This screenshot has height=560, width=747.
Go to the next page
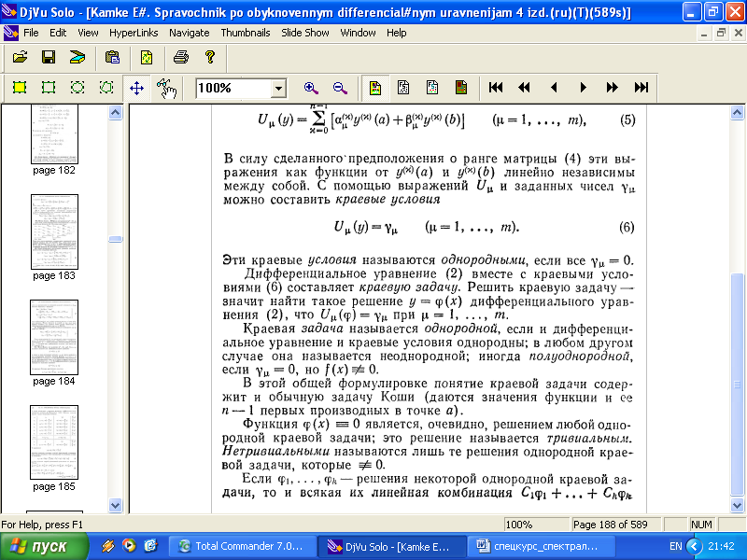coord(583,88)
